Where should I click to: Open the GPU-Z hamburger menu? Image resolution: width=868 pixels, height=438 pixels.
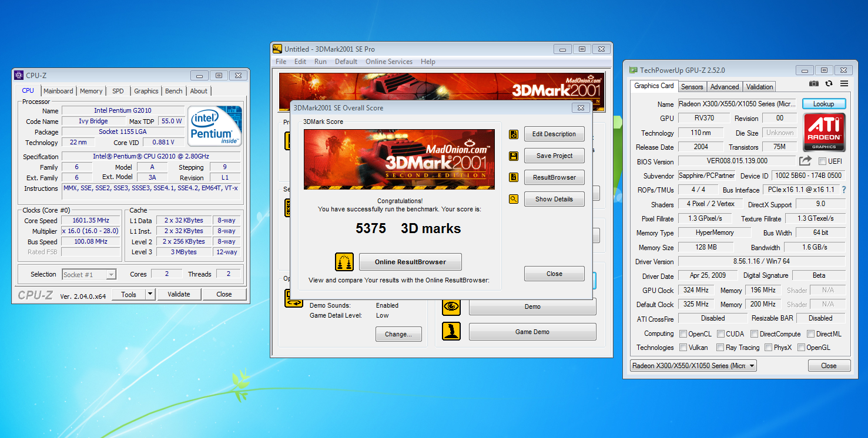click(844, 84)
